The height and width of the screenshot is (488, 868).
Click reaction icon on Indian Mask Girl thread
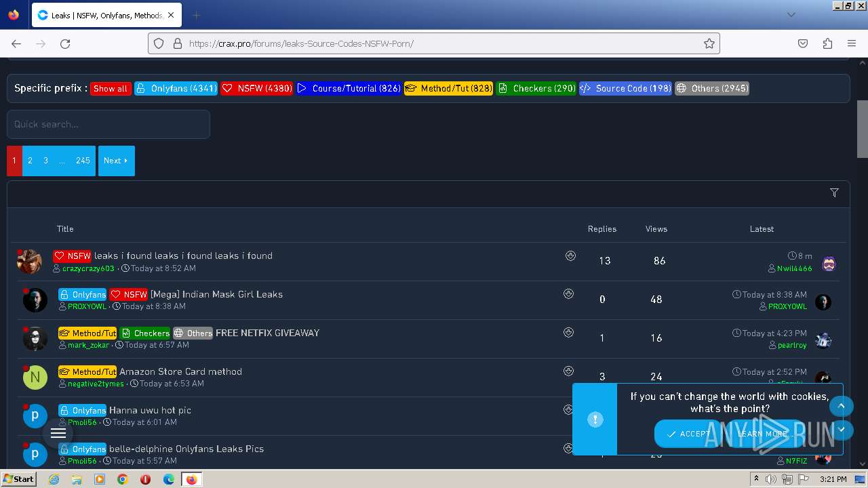click(569, 293)
